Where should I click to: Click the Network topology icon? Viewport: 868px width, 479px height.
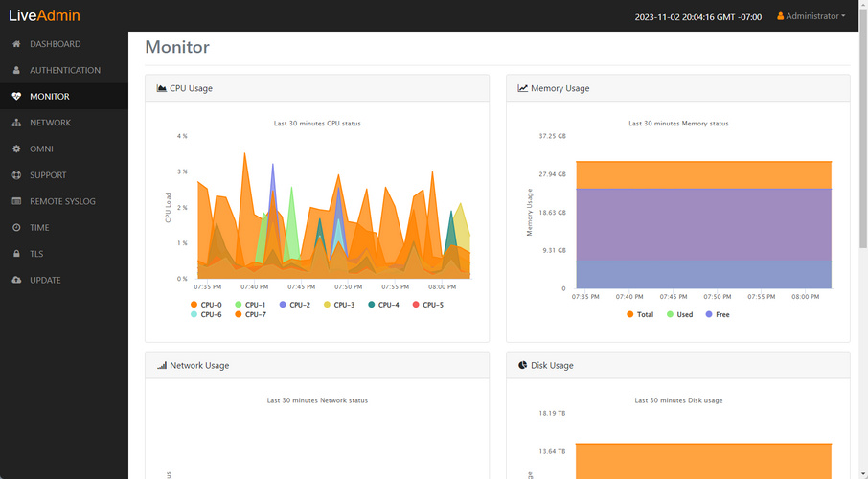(16, 123)
